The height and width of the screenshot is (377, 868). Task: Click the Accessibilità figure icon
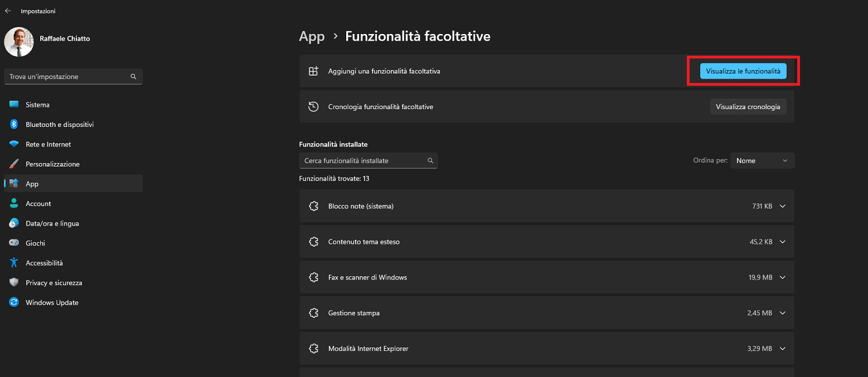[14, 263]
